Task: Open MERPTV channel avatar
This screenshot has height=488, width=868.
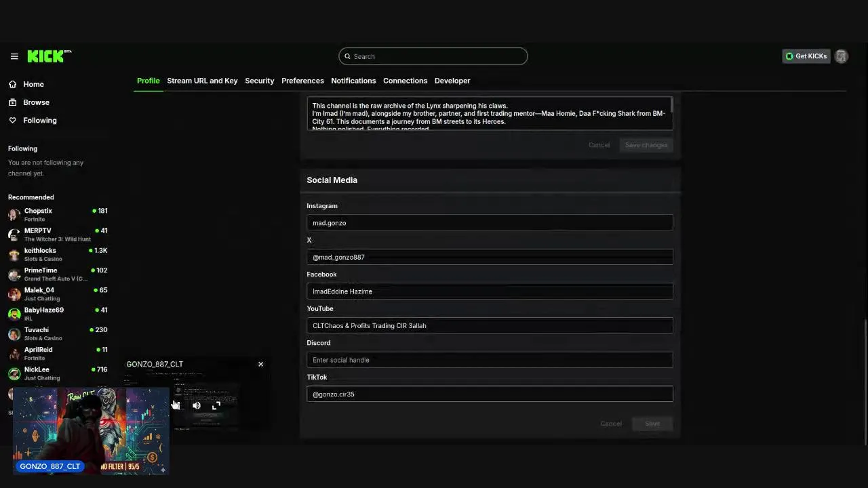Action: [14, 235]
